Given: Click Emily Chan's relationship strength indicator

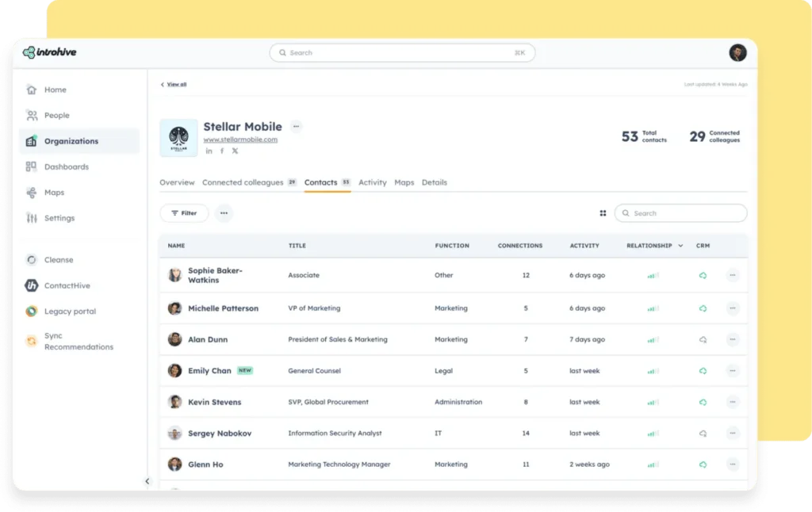Looking at the screenshot, I should point(652,370).
